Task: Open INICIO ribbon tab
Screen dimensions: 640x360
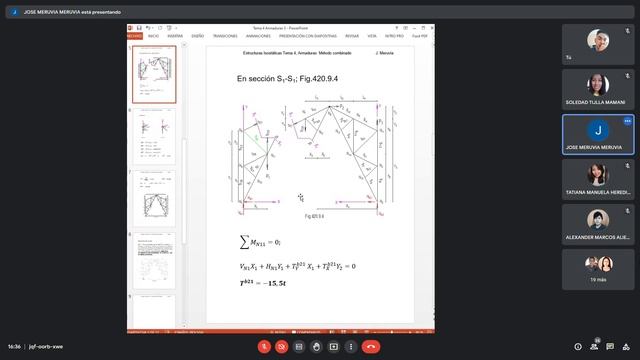Action: 153,36
